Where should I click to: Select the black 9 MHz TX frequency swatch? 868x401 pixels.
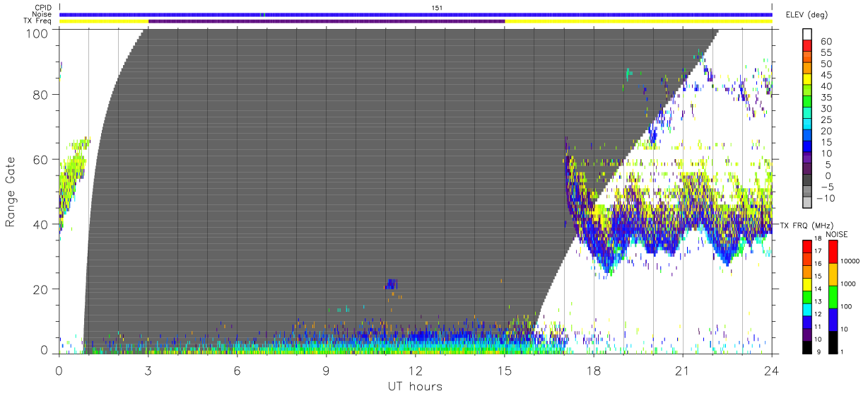[x=807, y=348]
